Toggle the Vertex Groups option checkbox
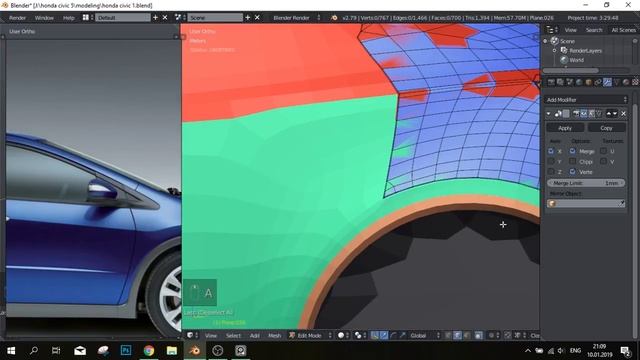 (573, 172)
